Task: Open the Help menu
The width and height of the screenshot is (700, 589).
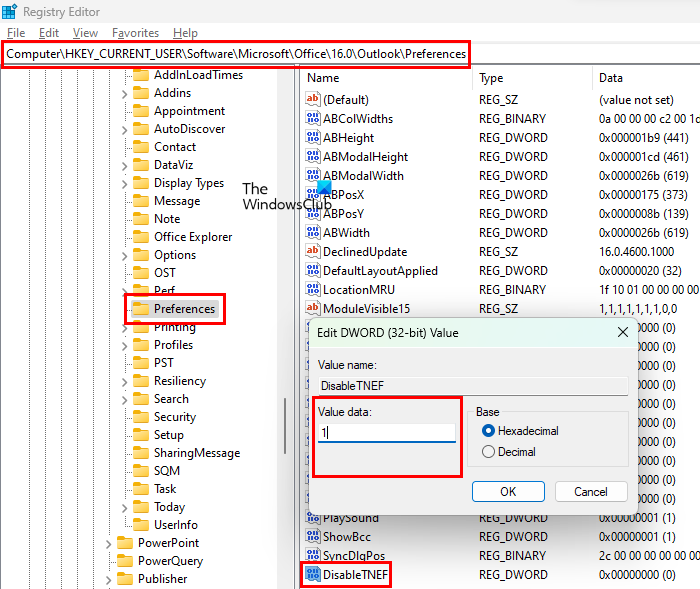Action: coord(185,33)
